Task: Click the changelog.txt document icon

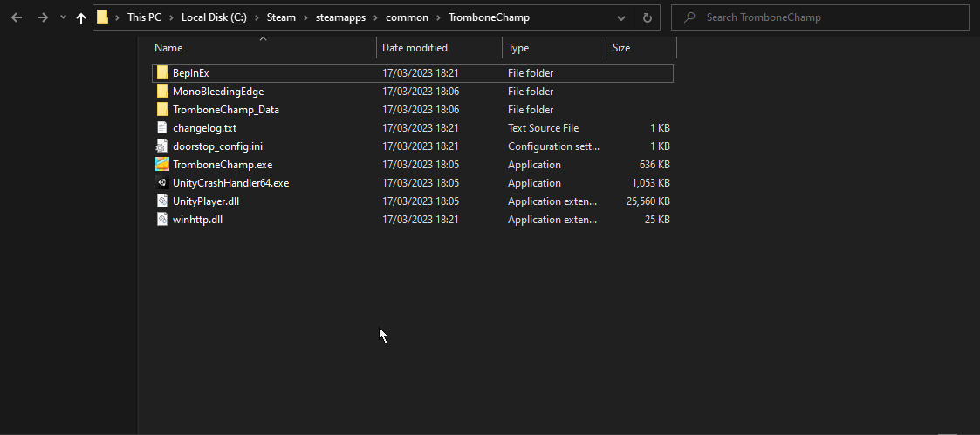Action: pyautogui.click(x=162, y=128)
